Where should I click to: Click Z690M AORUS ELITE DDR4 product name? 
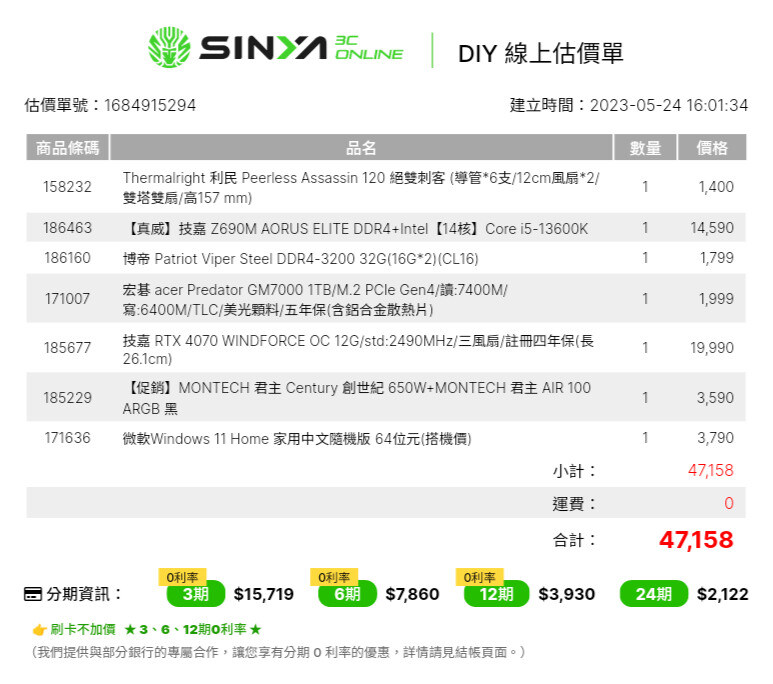click(355, 229)
